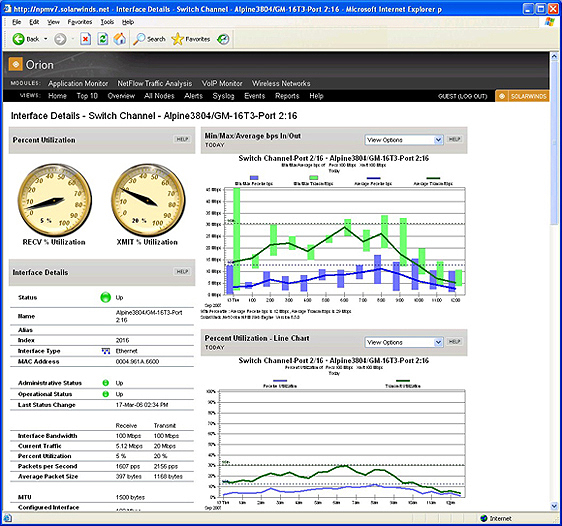Image resolution: width=562 pixels, height=526 pixels.
Task: Click the Interface Details page heading
Action: [x=154, y=116]
